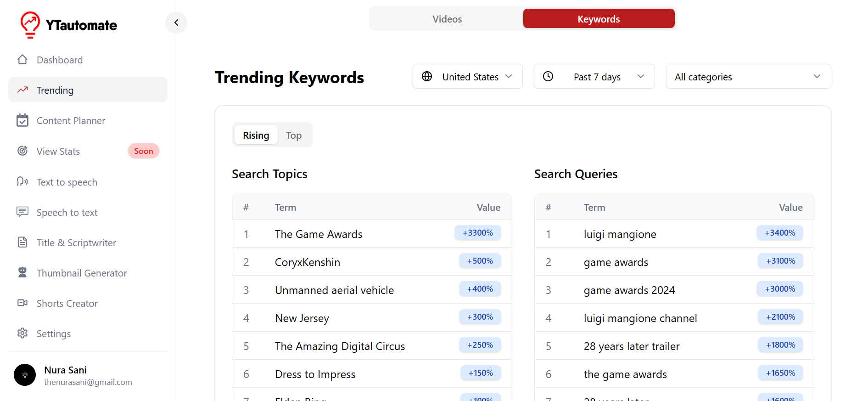The image size is (868, 401).
Task: Click the +250% value badge
Action: click(x=480, y=345)
